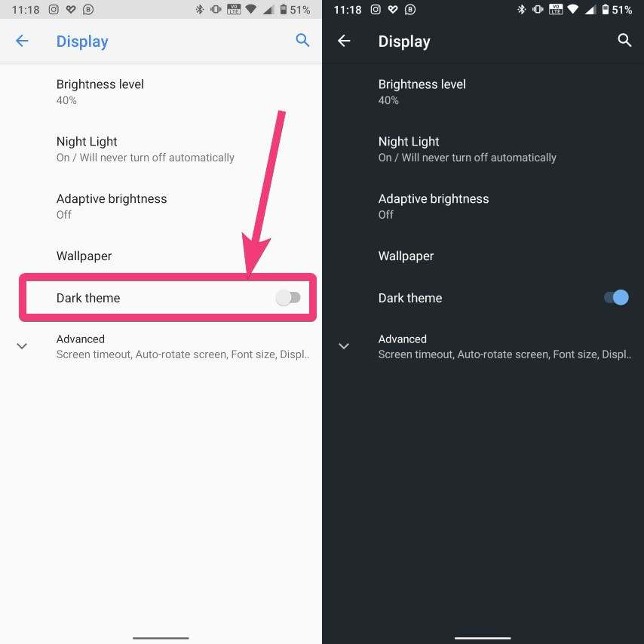Open Advanced settings row on dark screen
Viewport: 644px width, 644px height.
pos(483,346)
